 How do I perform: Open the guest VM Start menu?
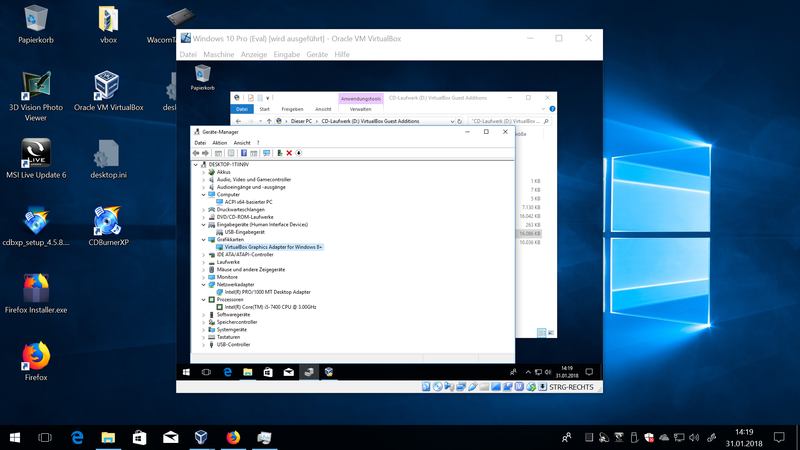click(186, 372)
